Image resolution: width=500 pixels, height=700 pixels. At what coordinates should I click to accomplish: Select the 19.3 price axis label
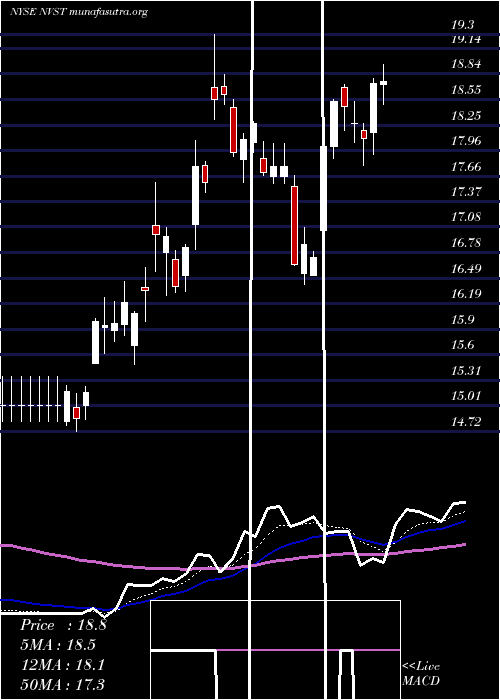point(462,25)
